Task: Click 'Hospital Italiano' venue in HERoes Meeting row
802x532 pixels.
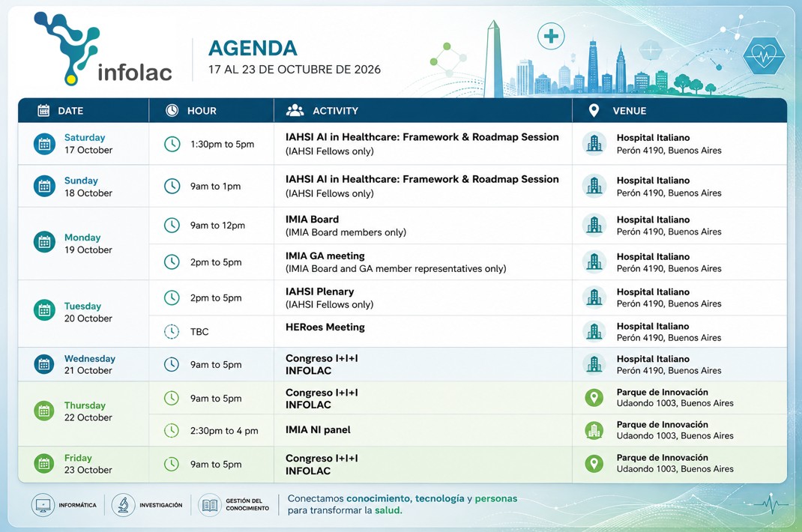Action: [x=653, y=326]
